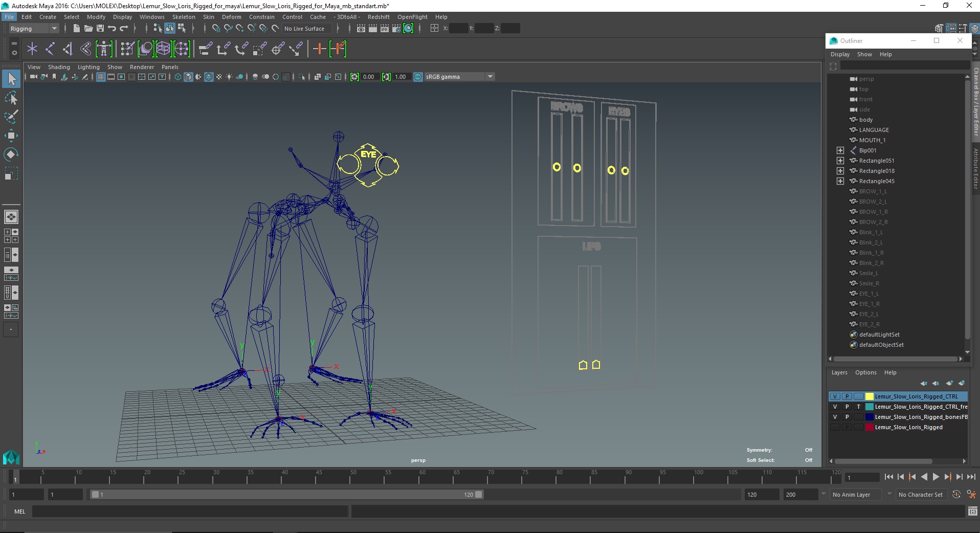Toggle visibility V of Lemur_Slow_Loris_Rigged_bonesFB layer
The height and width of the screenshot is (533, 980).
click(x=835, y=417)
